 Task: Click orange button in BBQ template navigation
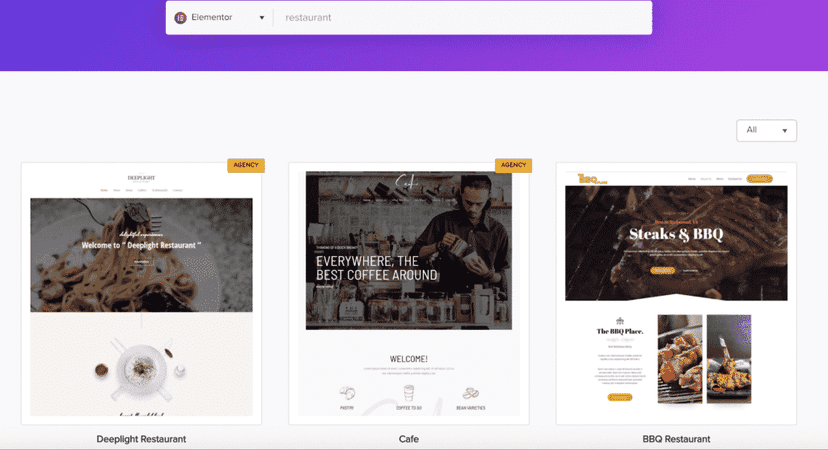[x=760, y=179]
